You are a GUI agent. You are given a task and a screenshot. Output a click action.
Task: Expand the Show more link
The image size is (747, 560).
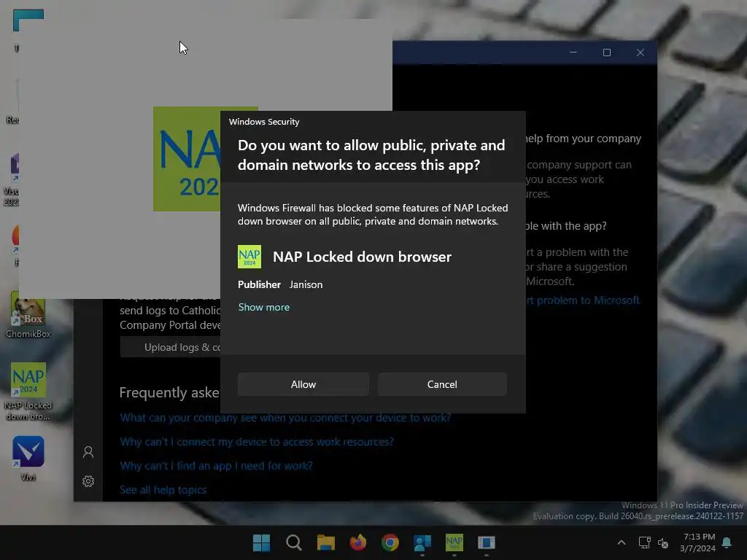264,307
